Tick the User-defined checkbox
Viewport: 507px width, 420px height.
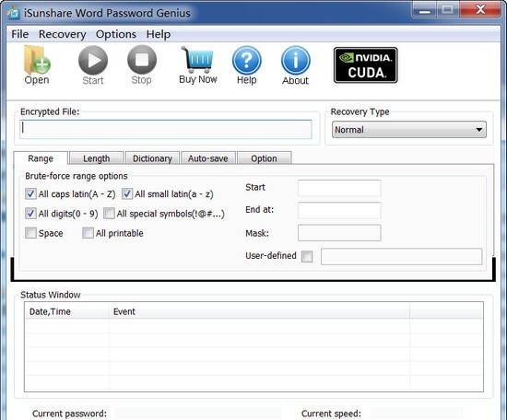[x=307, y=257]
